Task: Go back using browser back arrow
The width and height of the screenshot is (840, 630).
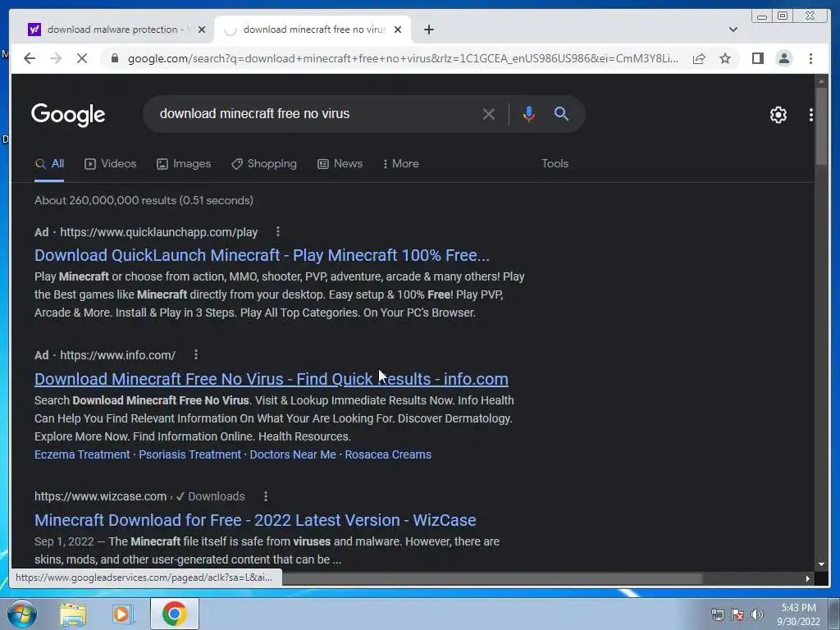Action: pyautogui.click(x=30, y=58)
